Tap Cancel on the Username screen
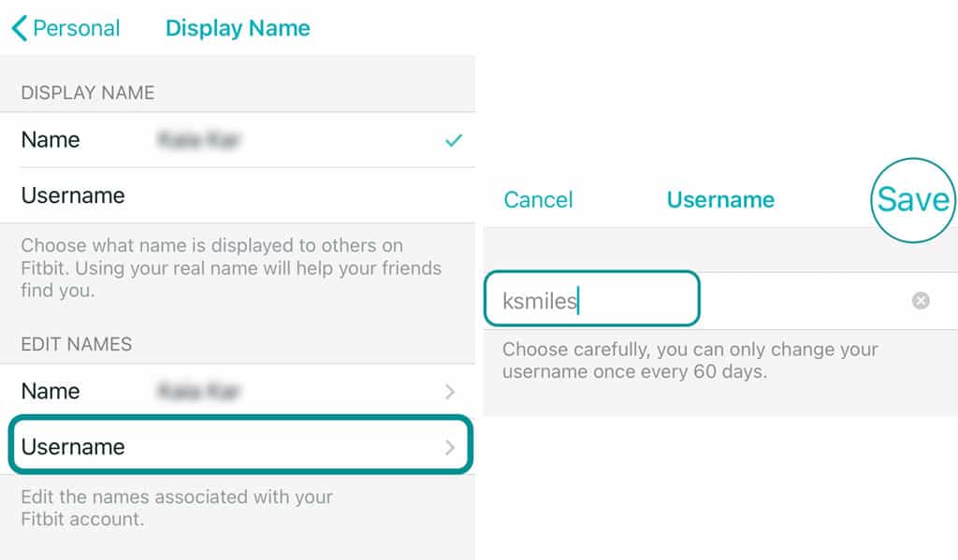958x560 pixels. pos(538,200)
